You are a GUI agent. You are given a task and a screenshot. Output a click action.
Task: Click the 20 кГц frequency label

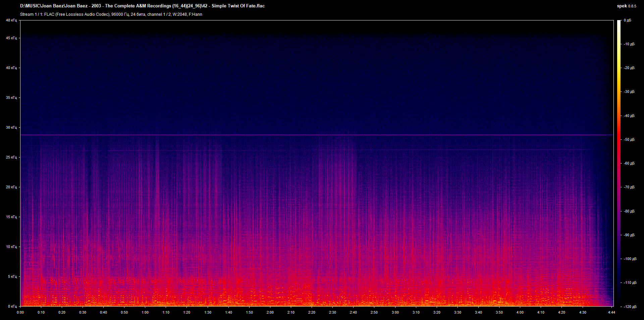coord(11,187)
